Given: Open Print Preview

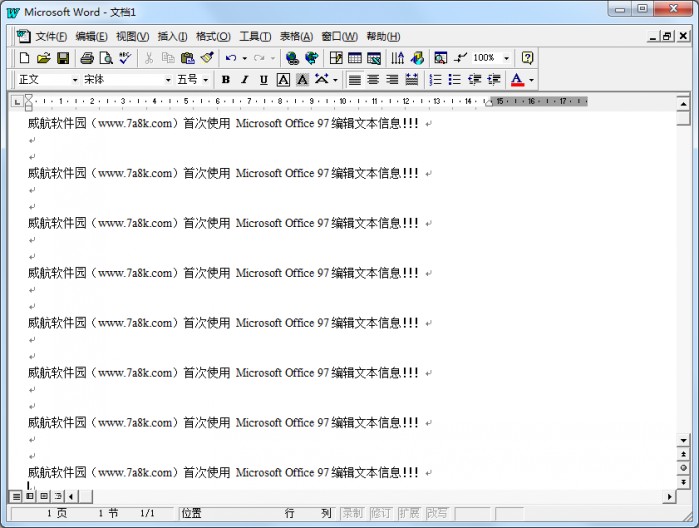Looking at the screenshot, I should pyautogui.click(x=106, y=58).
